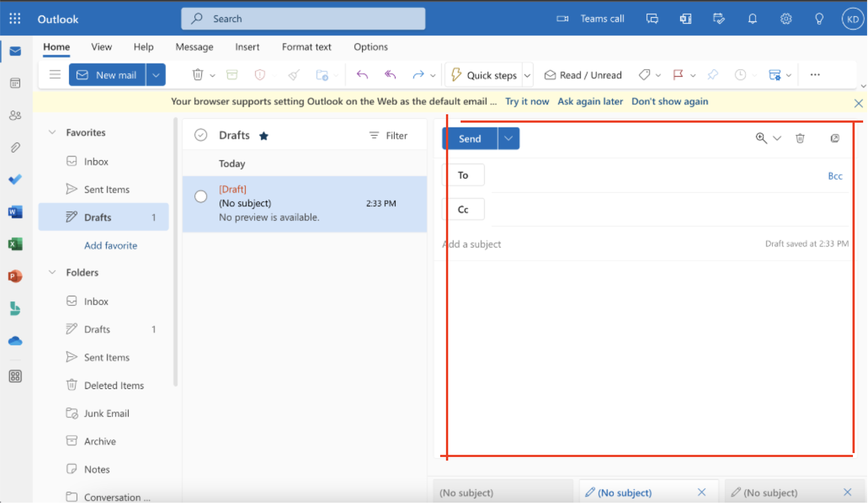Click the Search input box
This screenshot has height=504, width=868.
point(303,19)
